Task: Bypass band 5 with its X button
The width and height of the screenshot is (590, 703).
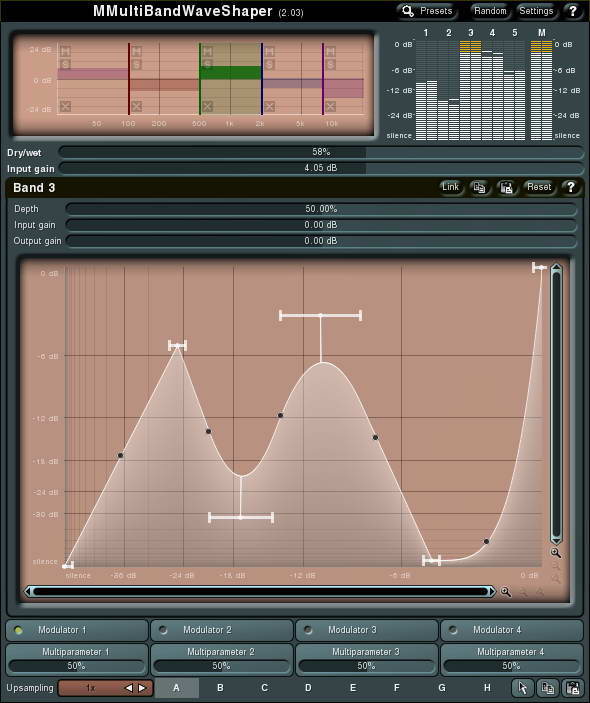Action: click(x=330, y=106)
